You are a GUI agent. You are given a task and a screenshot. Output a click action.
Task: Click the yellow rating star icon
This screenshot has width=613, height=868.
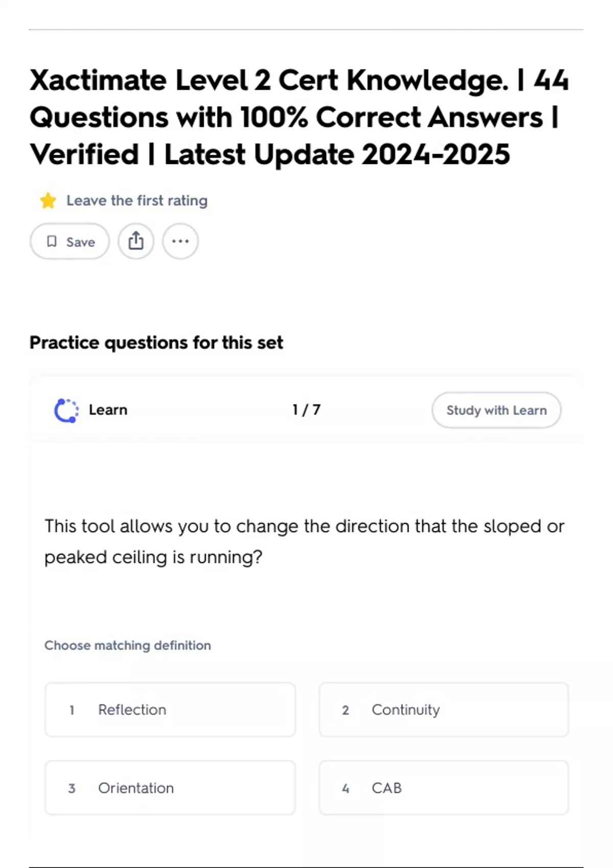click(48, 201)
